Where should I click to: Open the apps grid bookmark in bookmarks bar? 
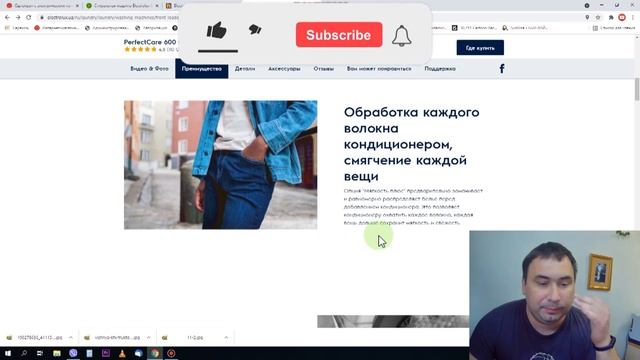pos(17,28)
